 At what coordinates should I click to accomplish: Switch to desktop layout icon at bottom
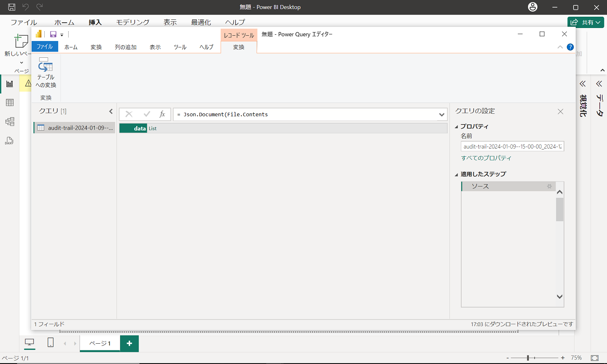(x=29, y=343)
